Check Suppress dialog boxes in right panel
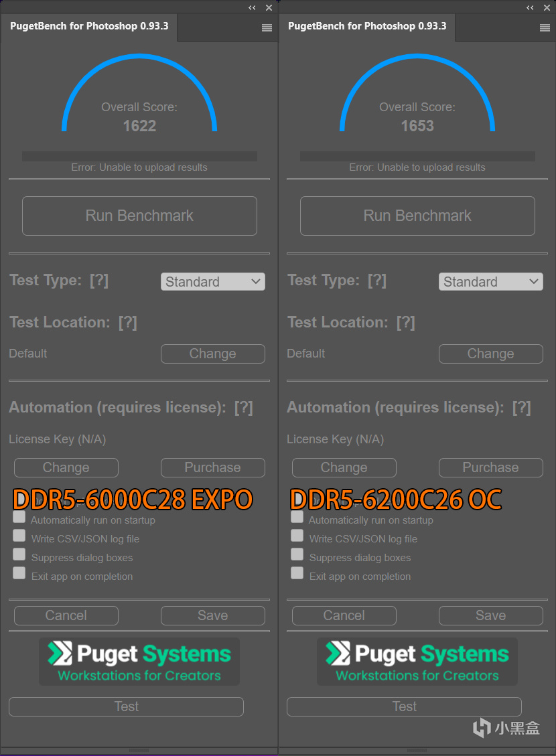 click(297, 554)
